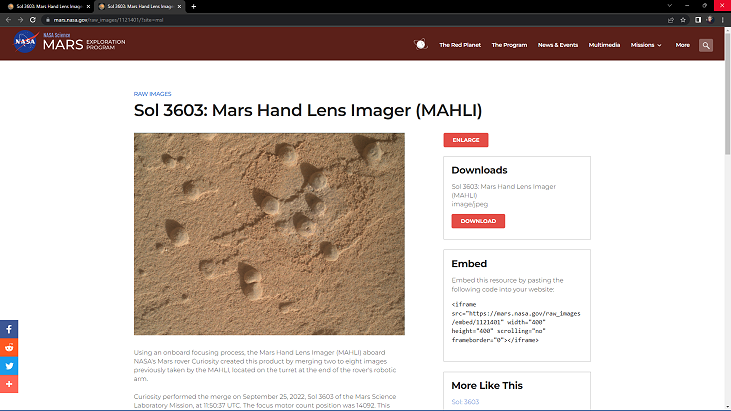731x411 pixels.
Task: Click the ENLARGE button
Action: 466,140
